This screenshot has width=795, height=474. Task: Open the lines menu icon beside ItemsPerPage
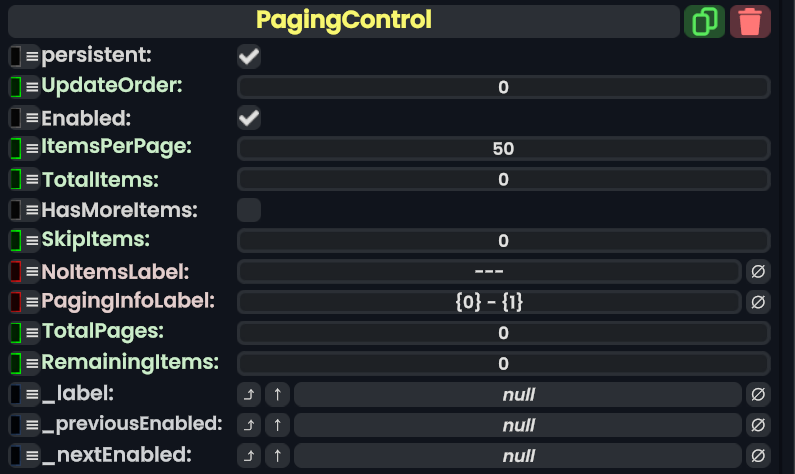click(x=32, y=149)
